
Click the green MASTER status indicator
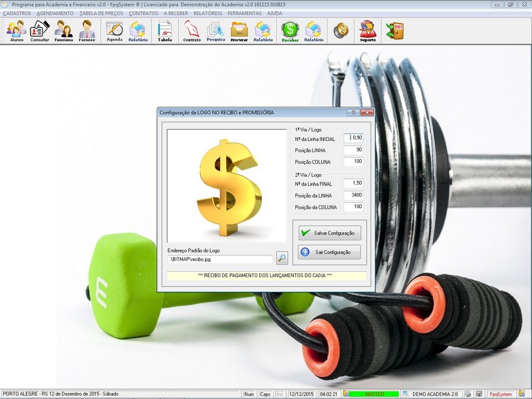pos(374,394)
